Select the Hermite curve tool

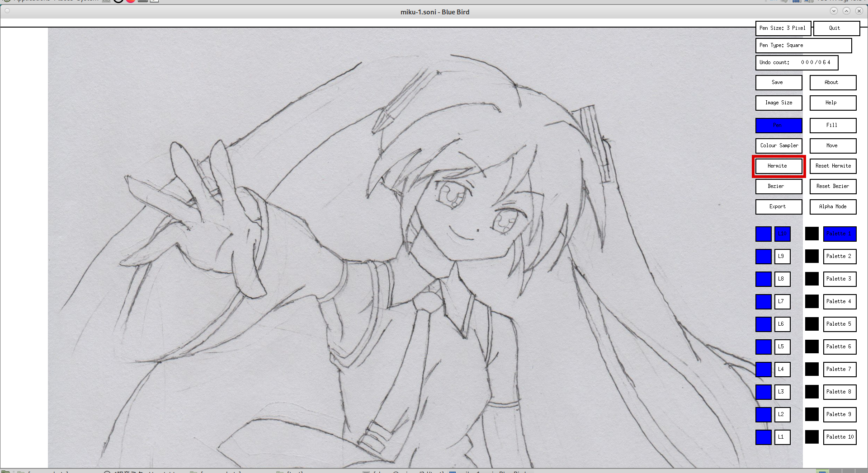coord(778,166)
